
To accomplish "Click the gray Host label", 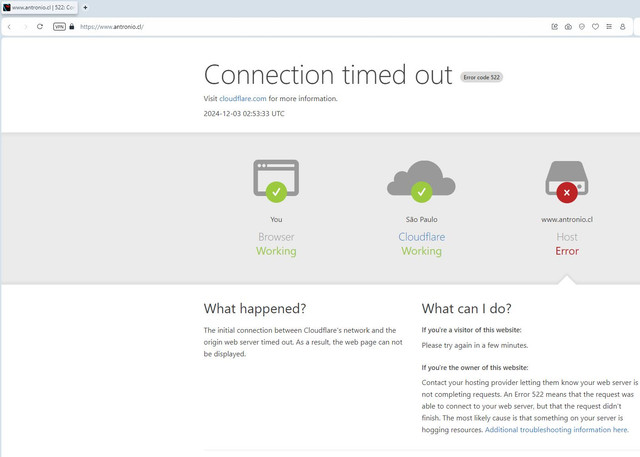I will [567, 237].
